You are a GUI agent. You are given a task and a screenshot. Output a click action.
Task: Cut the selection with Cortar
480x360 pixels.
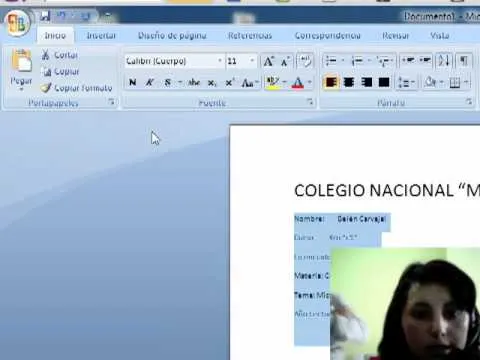click(59, 55)
